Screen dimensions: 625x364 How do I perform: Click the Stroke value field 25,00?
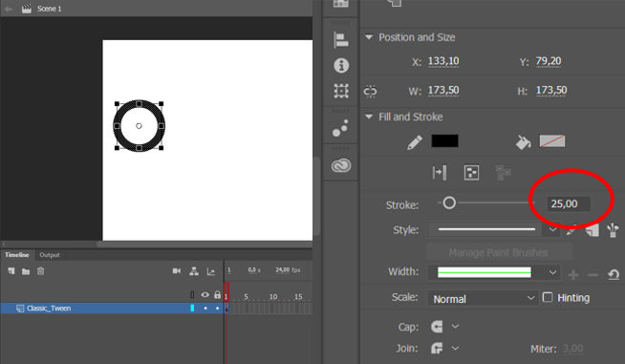(569, 204)
